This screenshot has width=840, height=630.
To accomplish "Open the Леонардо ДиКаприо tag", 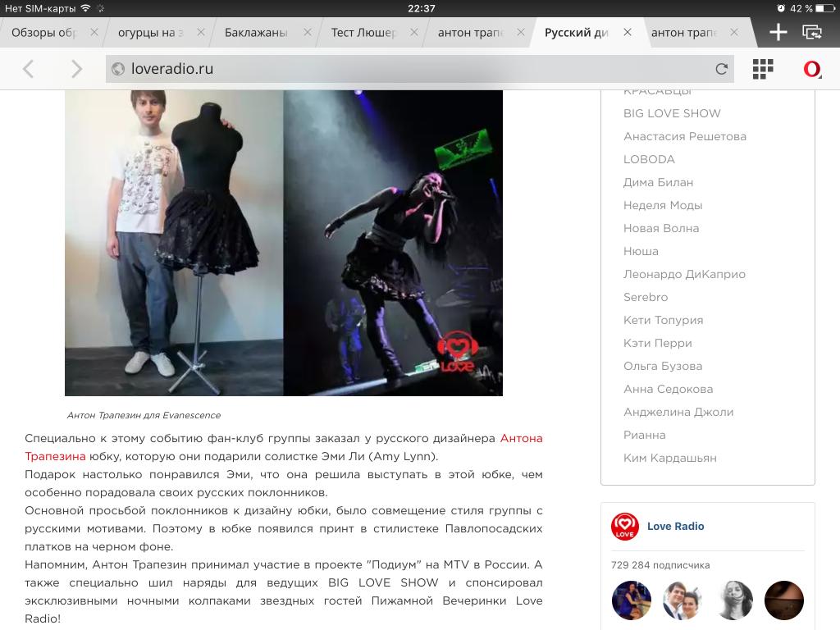I will coord(684,274).
